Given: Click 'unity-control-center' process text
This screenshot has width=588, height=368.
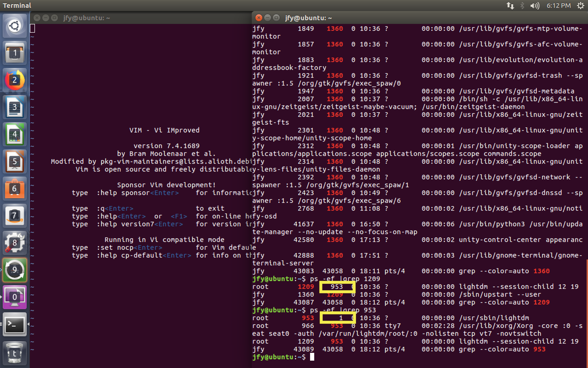Looking at the screenshot, I should tap(500, 239).
